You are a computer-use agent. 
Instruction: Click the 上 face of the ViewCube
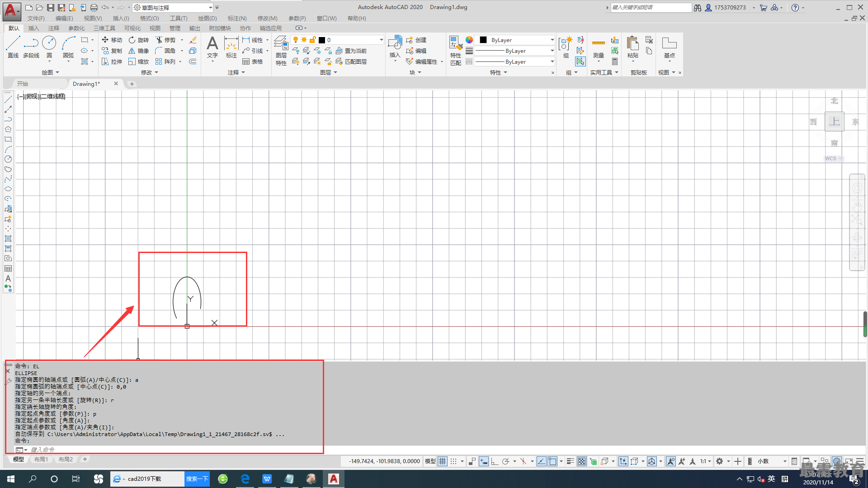tap(834, 122)
